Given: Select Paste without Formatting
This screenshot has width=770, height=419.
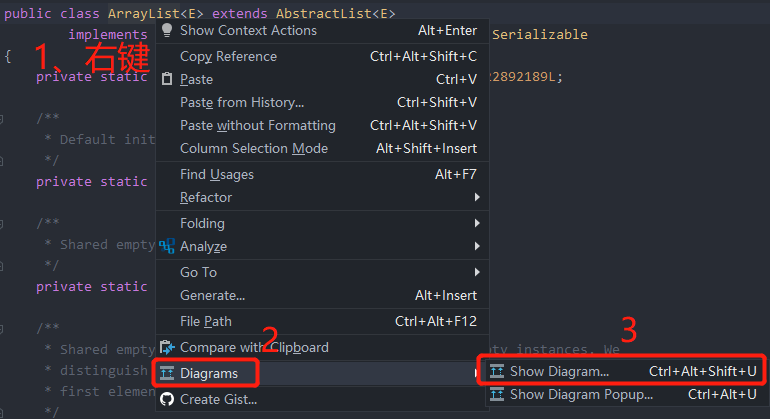Looking at the screenshot, I should pos(322,125).
